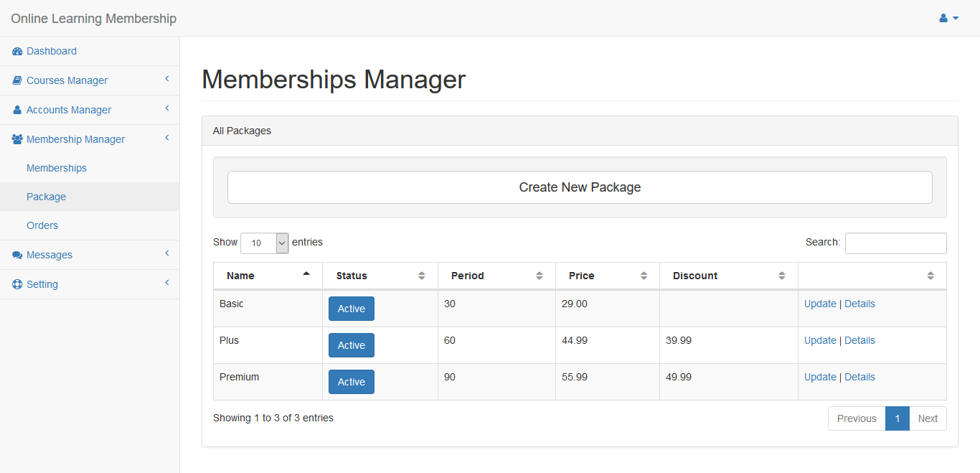The height and width of the screenshot is (473, 980).
Task: Click the Courses Manager book icon
Action: pos(17,81)
